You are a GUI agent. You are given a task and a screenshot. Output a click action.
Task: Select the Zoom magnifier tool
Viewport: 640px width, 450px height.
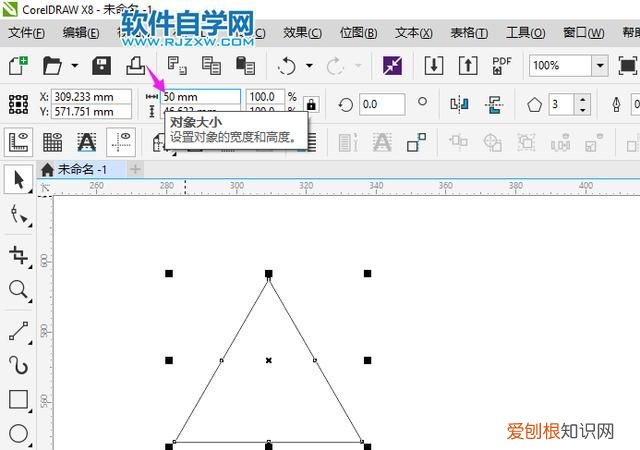[x=18, y=290]
